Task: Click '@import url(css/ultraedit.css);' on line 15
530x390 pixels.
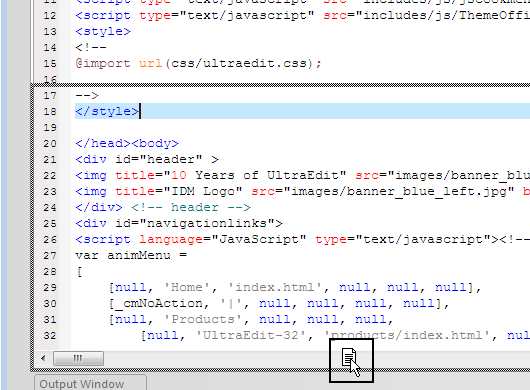Action: pyautogui.click(x=198, y=63)
